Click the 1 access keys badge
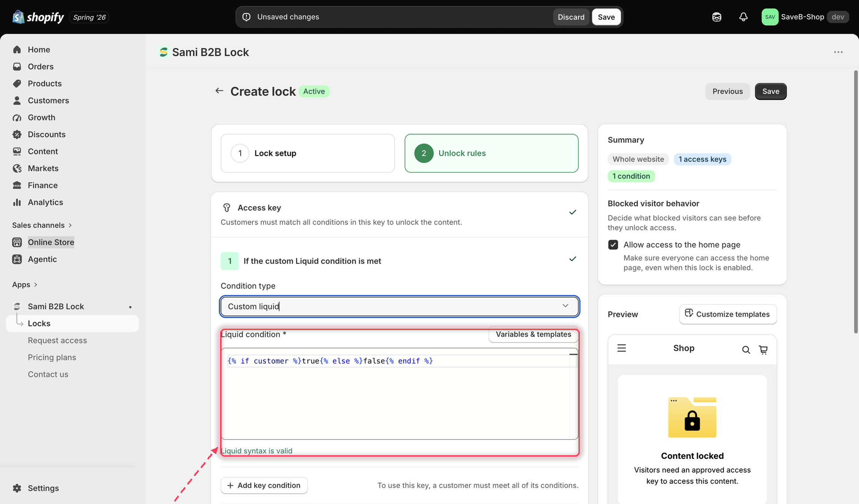The image size is (859, 504). coord(702,159)
